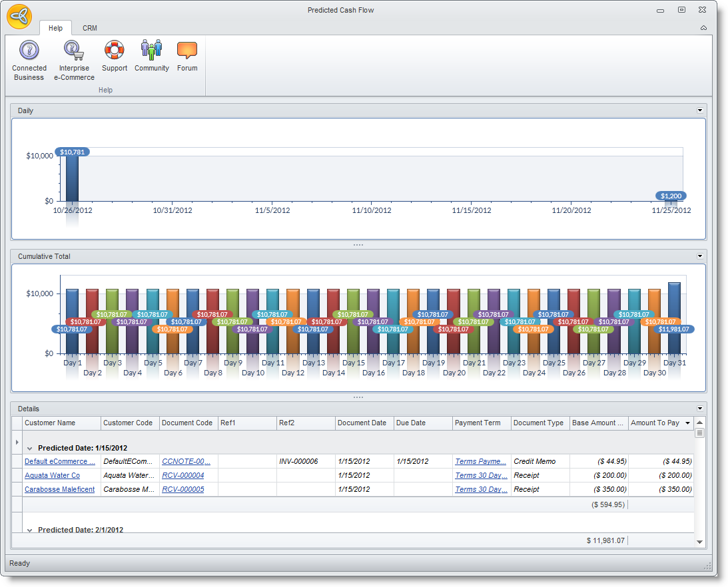The height and width of the screenshot is (587, 728).
Task: Open the Community icon
Action: pos(151,51)
